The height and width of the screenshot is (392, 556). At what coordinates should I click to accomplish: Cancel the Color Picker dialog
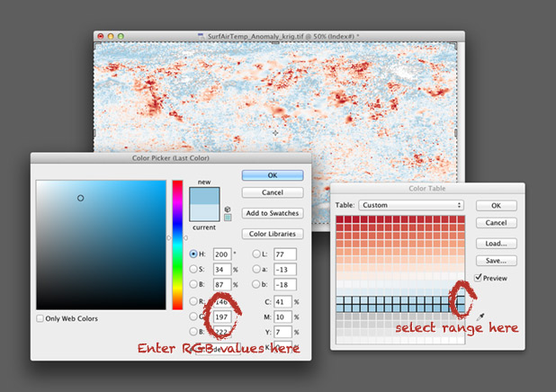tap(273, 192)
